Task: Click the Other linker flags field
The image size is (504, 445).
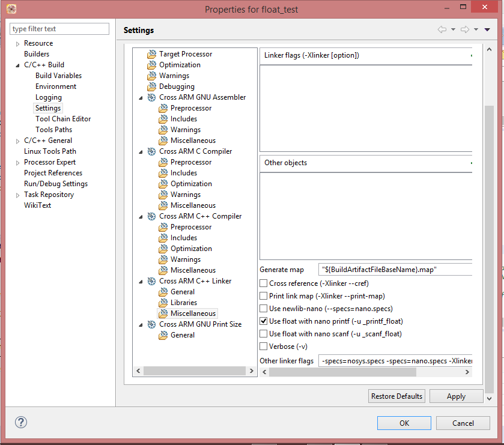Action: pyautogui.click(x=395, y=361)
